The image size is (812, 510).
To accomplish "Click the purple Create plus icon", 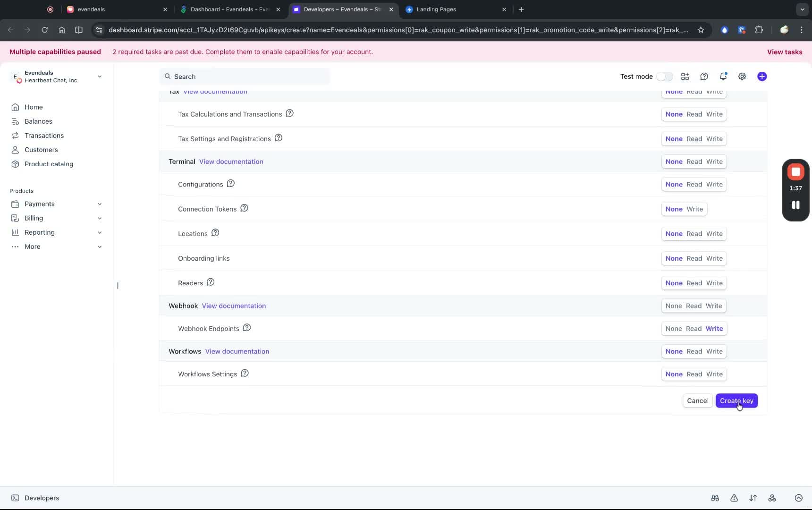I will [x=761, y=76].
